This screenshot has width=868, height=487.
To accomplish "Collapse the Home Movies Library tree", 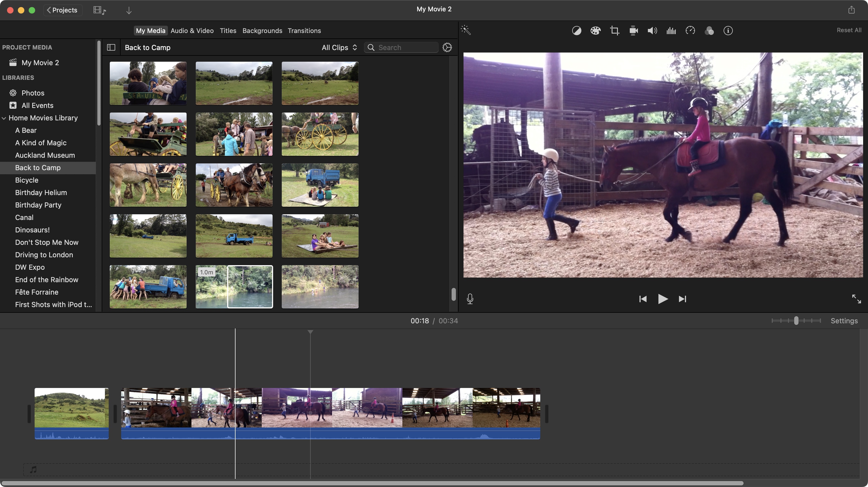I will pos(4,118).
